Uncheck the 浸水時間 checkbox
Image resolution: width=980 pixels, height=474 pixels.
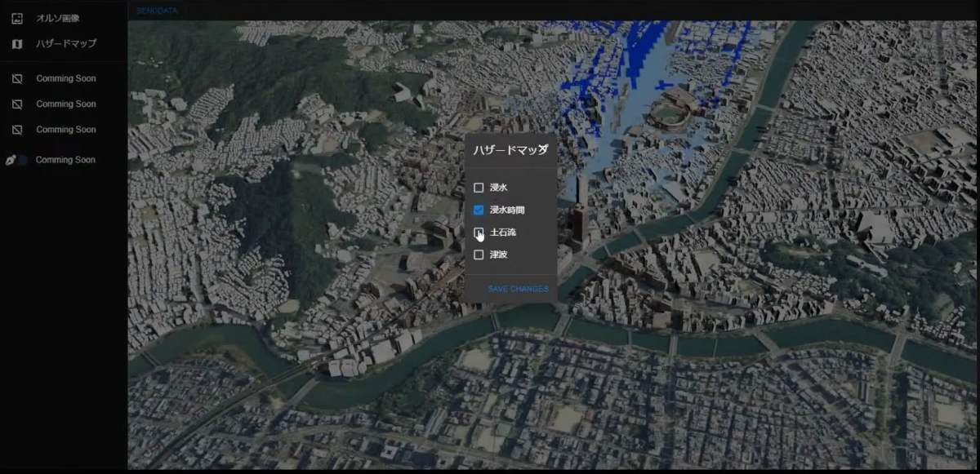click(479, 210)
